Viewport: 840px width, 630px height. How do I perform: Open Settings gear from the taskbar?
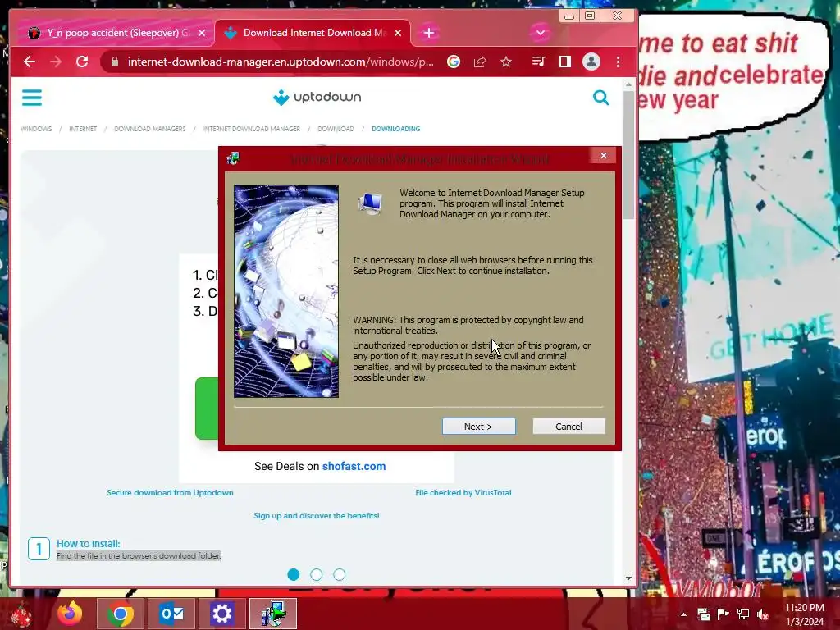click(221, 614)
